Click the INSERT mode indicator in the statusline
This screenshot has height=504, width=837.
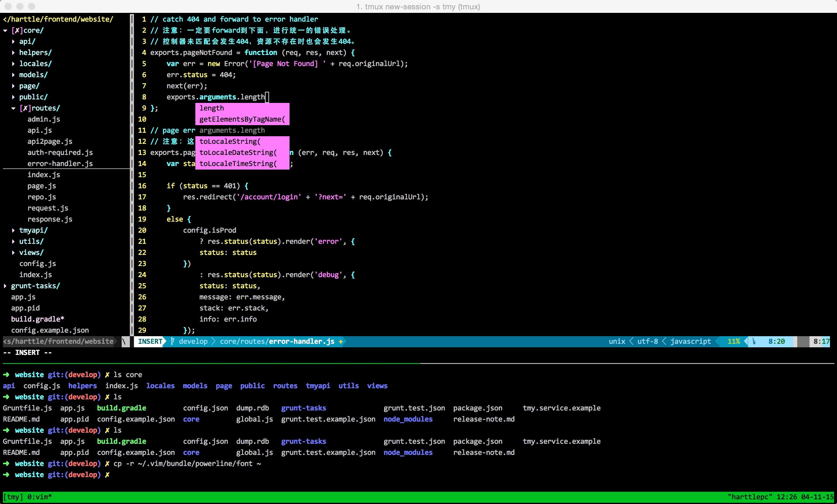[150, 341]
